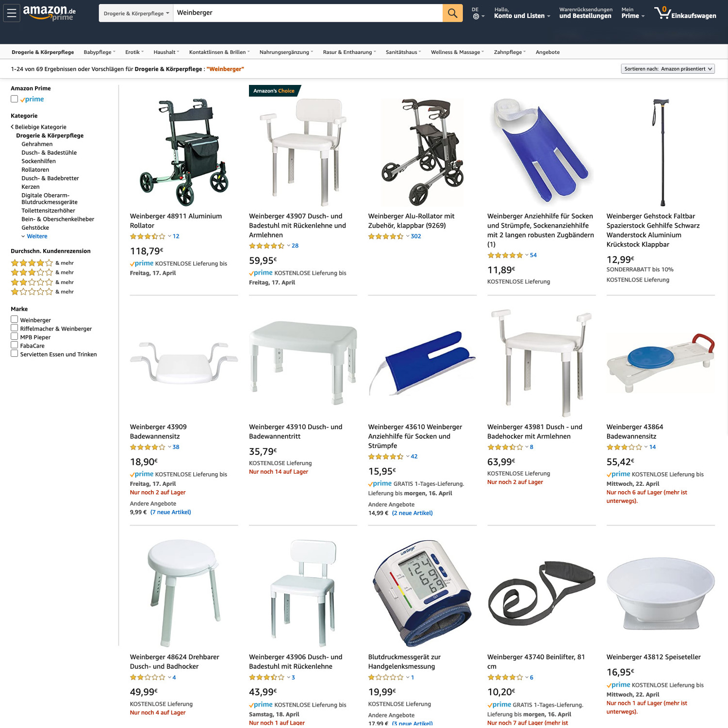
Task: Click into the search field containing Weinberger
Action: click(308, 13)
